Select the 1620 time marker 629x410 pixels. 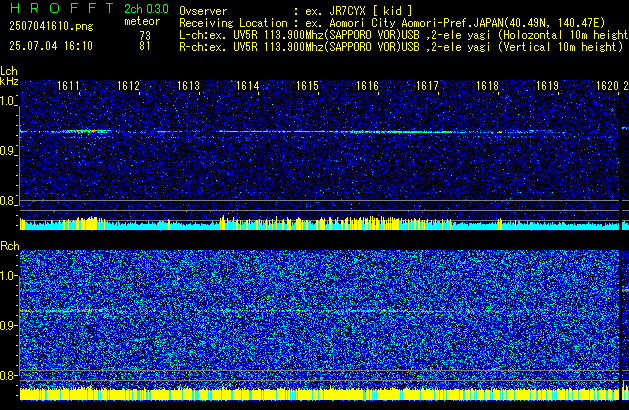coord(607,86)
